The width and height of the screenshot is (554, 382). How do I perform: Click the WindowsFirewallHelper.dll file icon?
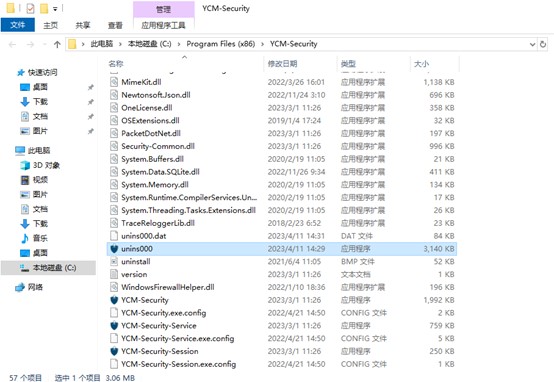point(114,287)
